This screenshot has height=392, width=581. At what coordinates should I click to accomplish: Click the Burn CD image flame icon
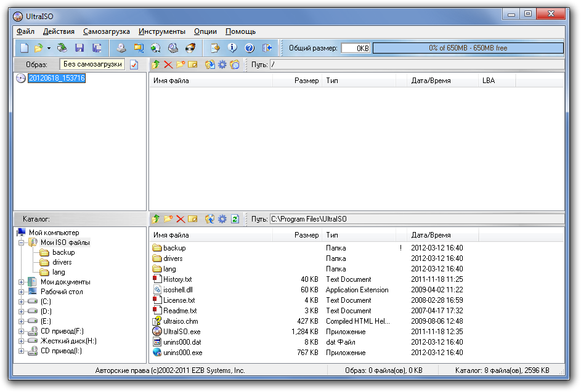190,48
